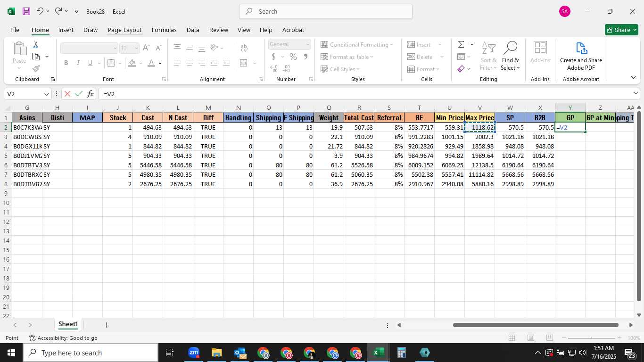Open Excel from the Windows taskbar
This screenshot has width=644, height=362.
pyautogui.click(x=379, y=353)
